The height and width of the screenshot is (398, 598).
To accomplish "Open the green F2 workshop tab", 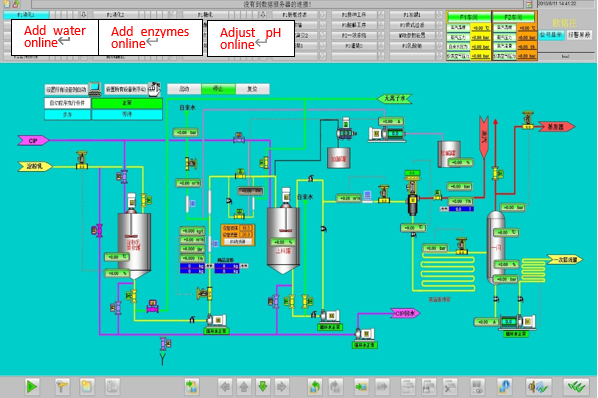I will (514, 18).
